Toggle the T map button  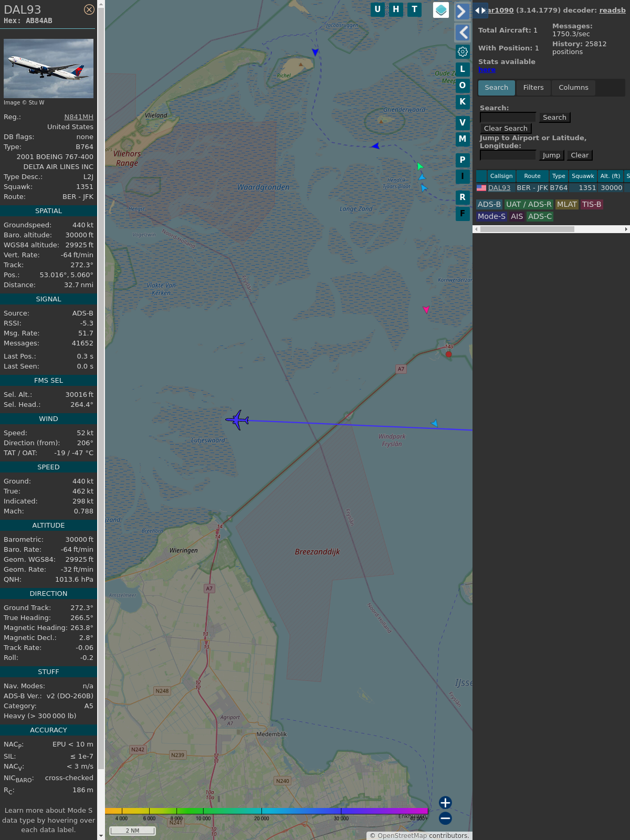(x=414, y=9)
